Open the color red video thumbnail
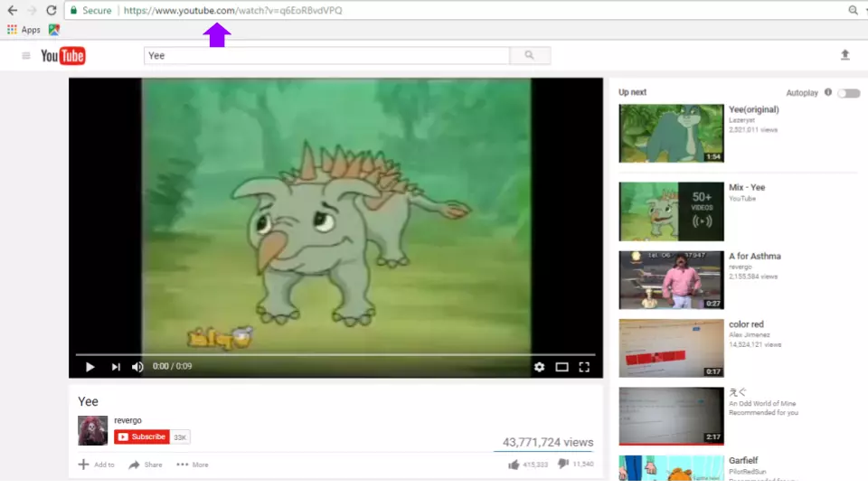Viewport: 868px width, 488px height. 671,348
